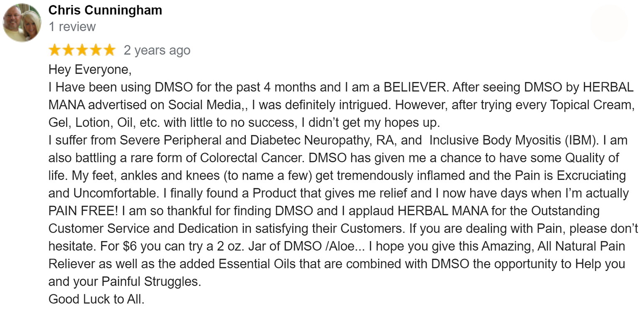Click the "2 years ago" timestamp
The height and width of the screenshot is (311, 644).
157,50
